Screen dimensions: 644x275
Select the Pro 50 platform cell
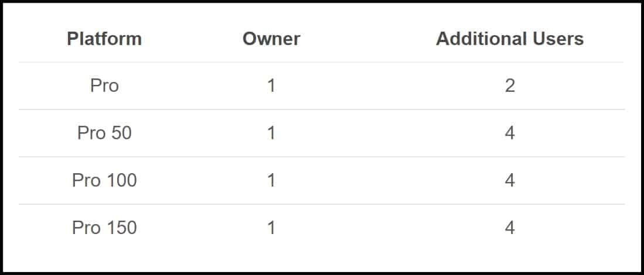point(104,133)
